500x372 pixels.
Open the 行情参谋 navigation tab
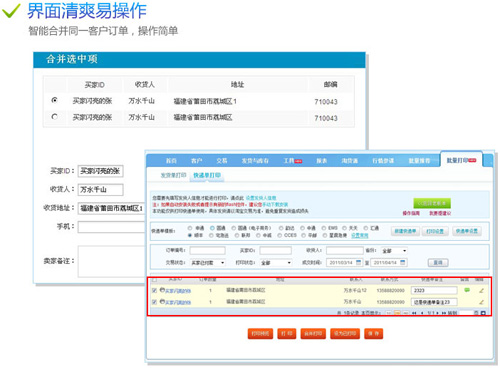383,161
